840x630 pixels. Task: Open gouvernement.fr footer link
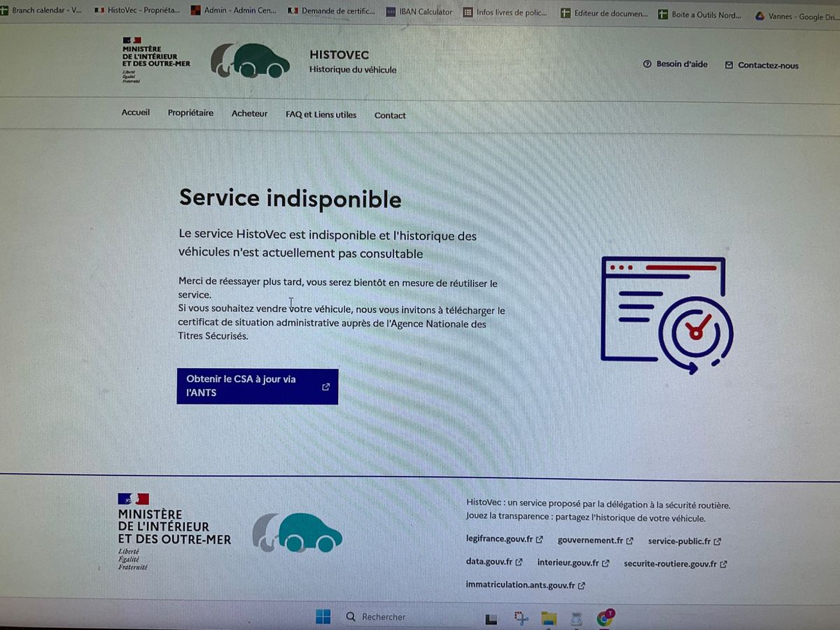pyautogui.click(x=596, y=540)
